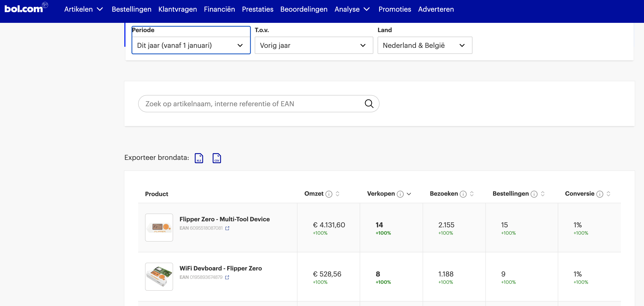
Task: Sort table by Conversie arrows
Action: 608,194
